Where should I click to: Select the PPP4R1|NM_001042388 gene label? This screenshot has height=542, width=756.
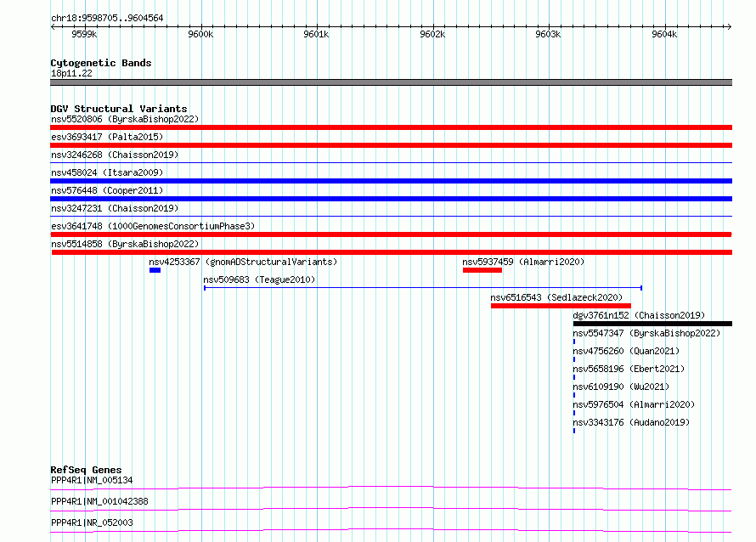(99, 501)
